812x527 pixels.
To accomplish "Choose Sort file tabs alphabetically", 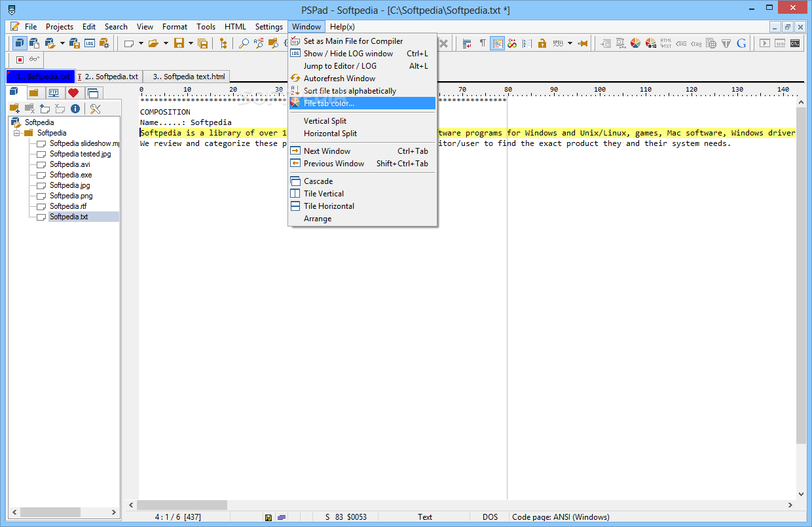I will [x=362, y=91].
